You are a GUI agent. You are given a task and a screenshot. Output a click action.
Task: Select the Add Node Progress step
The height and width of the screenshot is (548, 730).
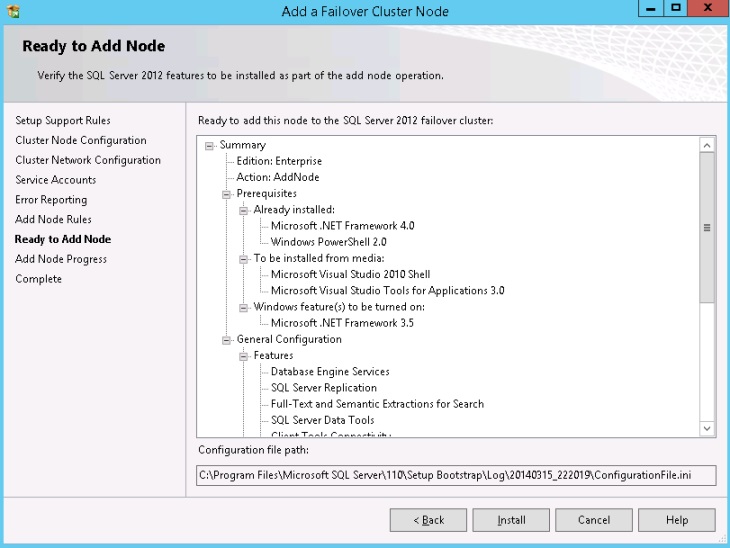point(61,259)
